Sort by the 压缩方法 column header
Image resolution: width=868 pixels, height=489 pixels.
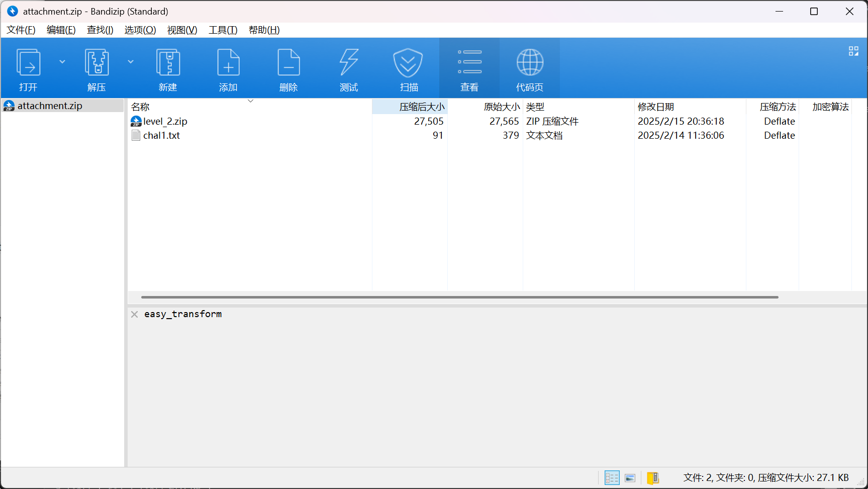coord(773,107)
